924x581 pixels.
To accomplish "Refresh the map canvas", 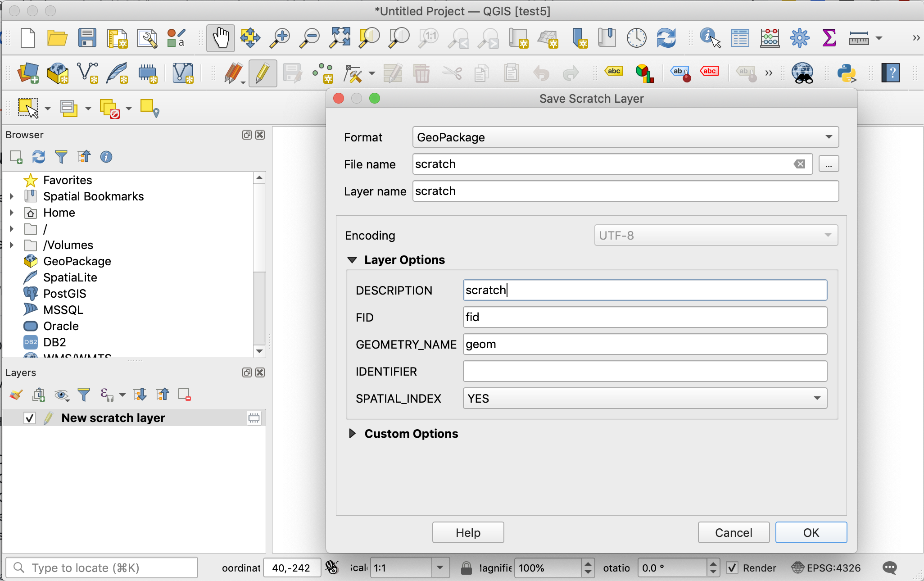I will [666, 38].
